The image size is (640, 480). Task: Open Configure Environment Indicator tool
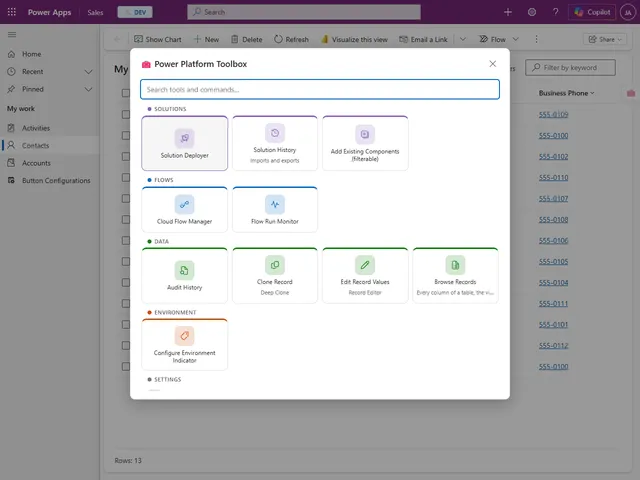point(184,344)
